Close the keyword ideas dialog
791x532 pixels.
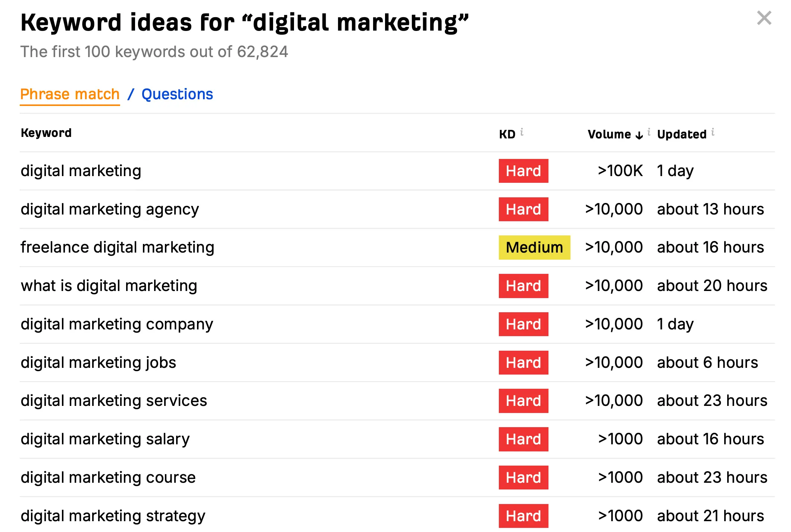[764, 18]
